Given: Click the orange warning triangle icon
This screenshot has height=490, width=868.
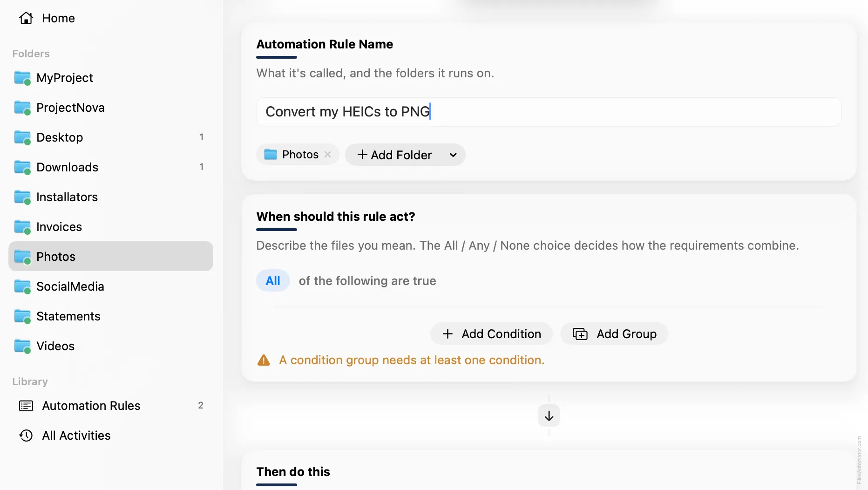Looking at the screenshot, I should [264, 360].
